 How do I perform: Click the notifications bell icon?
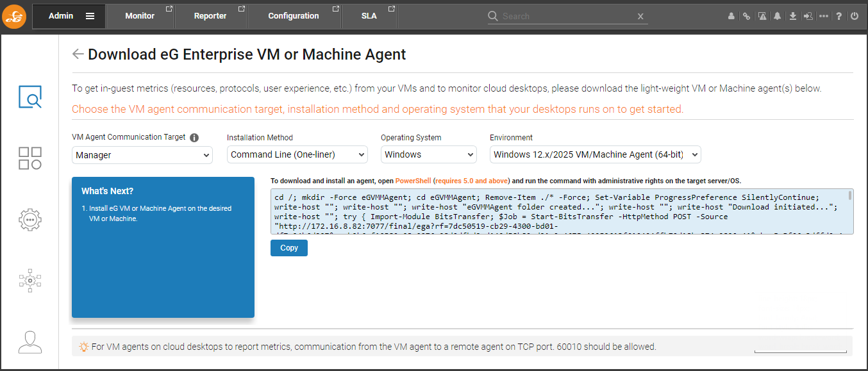(778, 17)
